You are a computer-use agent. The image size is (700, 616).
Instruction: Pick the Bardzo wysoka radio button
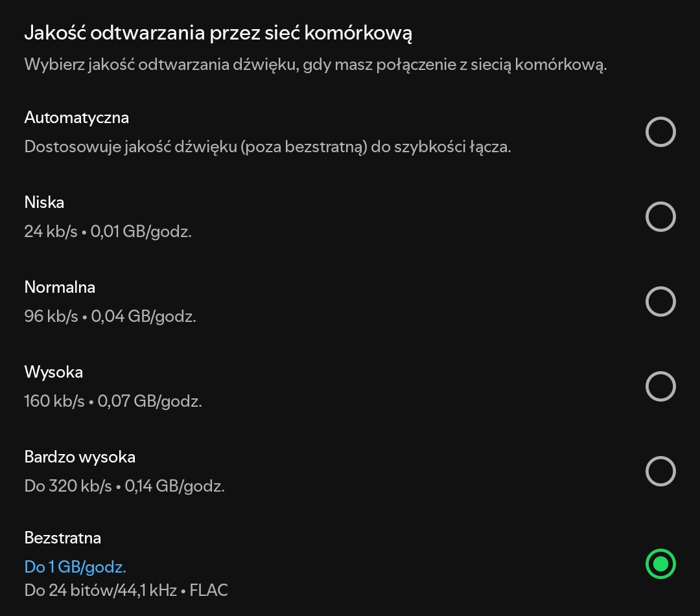click(x=660, y=472)
